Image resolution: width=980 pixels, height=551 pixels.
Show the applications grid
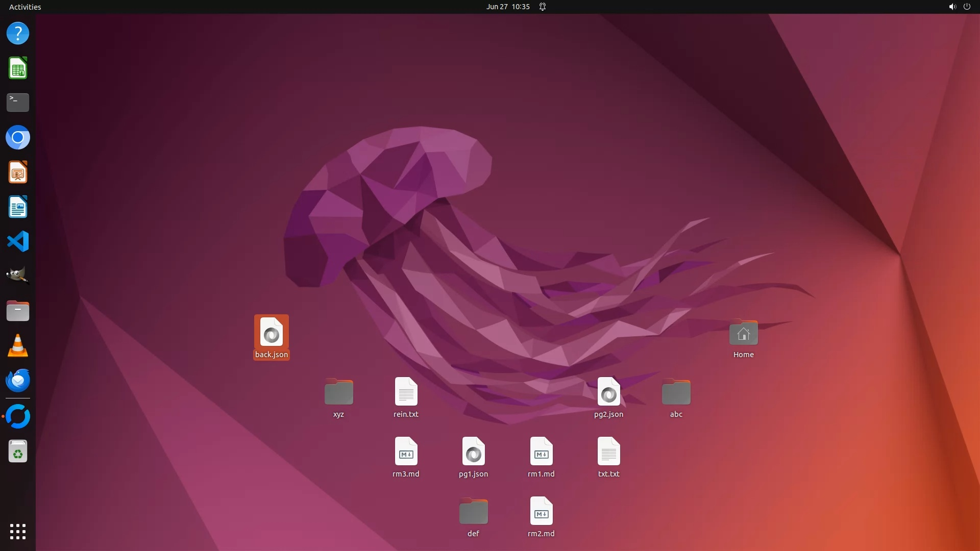18,531
